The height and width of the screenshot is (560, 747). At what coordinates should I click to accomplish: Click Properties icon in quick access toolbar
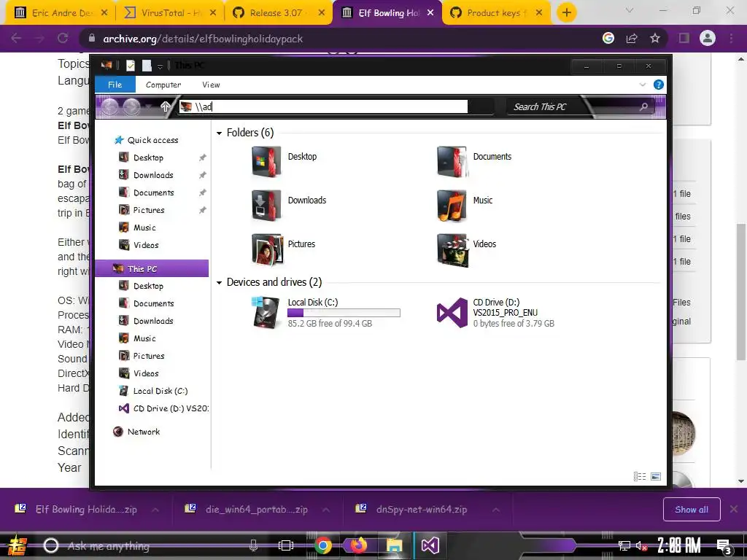[x=131, y=66]
